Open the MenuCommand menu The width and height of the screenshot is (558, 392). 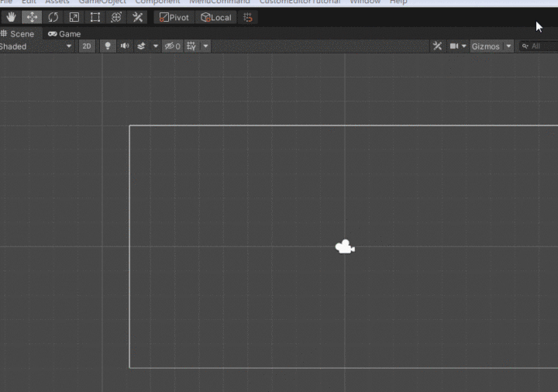(x=219, y=2)
